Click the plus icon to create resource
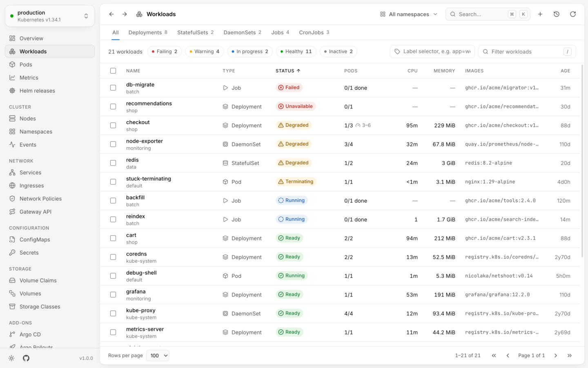Image resolution: width=588 pixels, height=368 pixels. pyautogui.click(x=540, y=14)
